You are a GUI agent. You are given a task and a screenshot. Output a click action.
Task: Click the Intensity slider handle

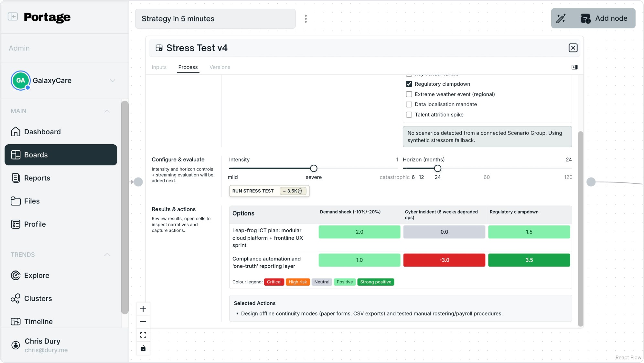314,169
